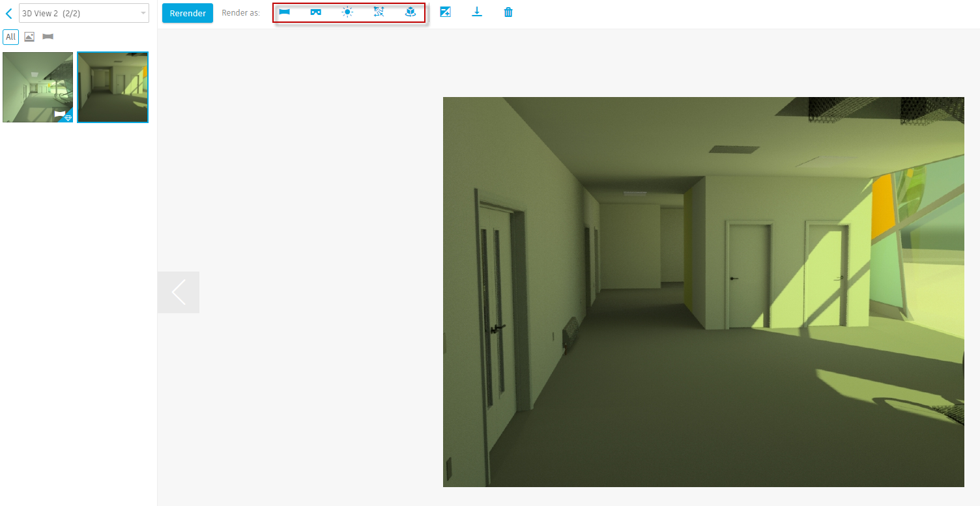Select the Solar Study render type
Screen dimensions: 980x506
[x=347, y=12]
